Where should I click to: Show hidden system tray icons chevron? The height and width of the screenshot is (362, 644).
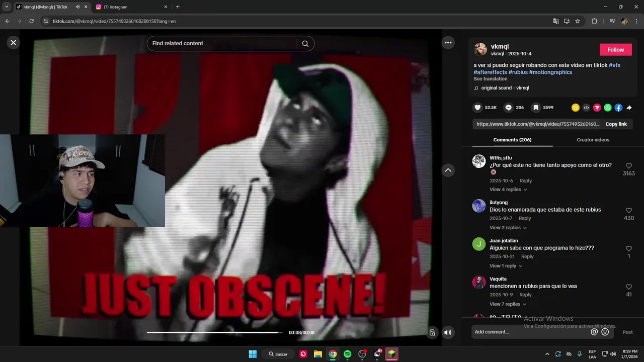pyautogui.click(x=547, y=354)
